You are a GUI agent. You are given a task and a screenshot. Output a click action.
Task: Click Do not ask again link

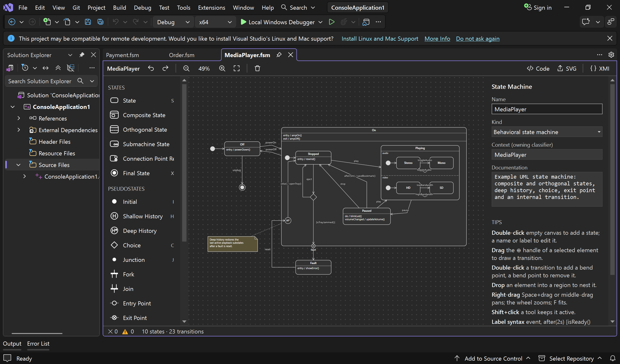[478, 39]
